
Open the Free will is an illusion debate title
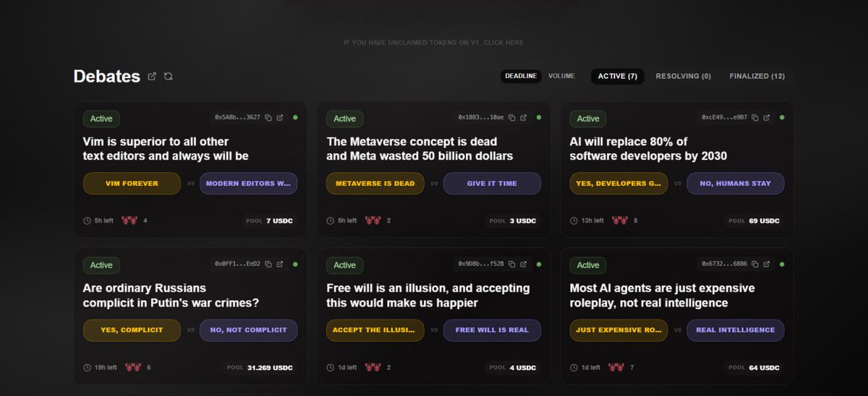[428, 296]
